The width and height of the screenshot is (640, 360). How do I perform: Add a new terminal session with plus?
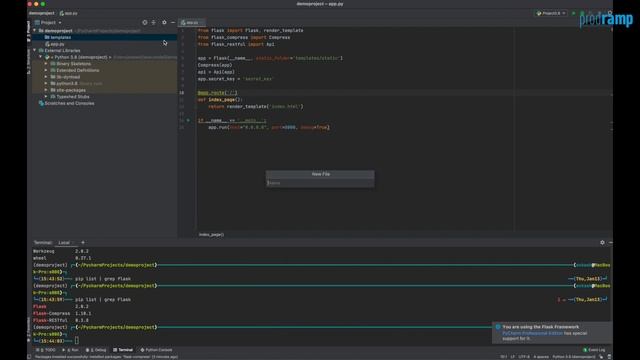click(x=83, y=242)
